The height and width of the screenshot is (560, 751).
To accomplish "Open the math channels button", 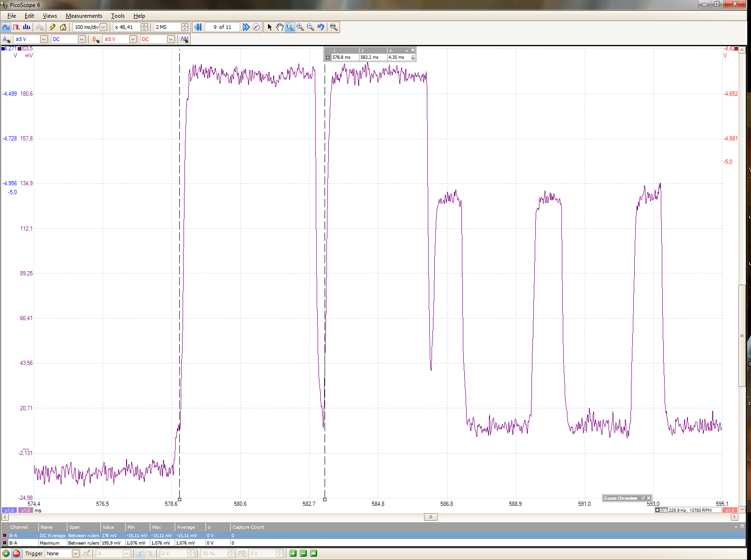I will [x=184, y=39].
